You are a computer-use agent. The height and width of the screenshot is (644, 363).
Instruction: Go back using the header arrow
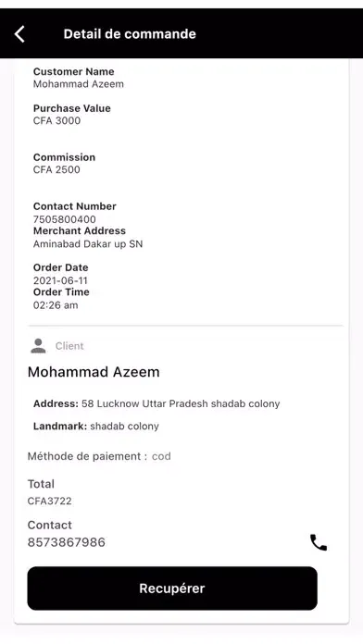19,34
